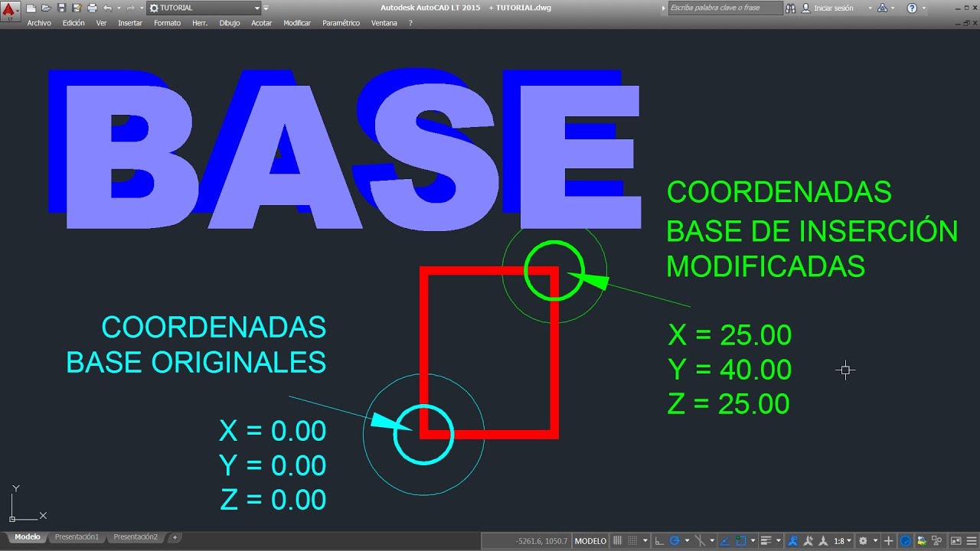Click the Save As icon
The height and width of the screenshot is (551, 980).
click(x=76, y=8)
